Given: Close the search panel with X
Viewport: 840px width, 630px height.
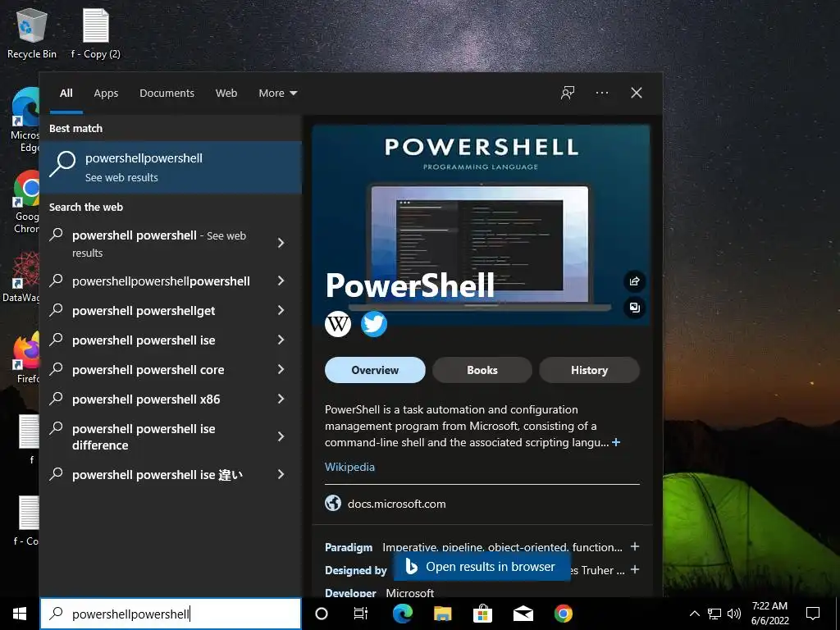Looking at the screenshot, I should (x=637, y=93).
